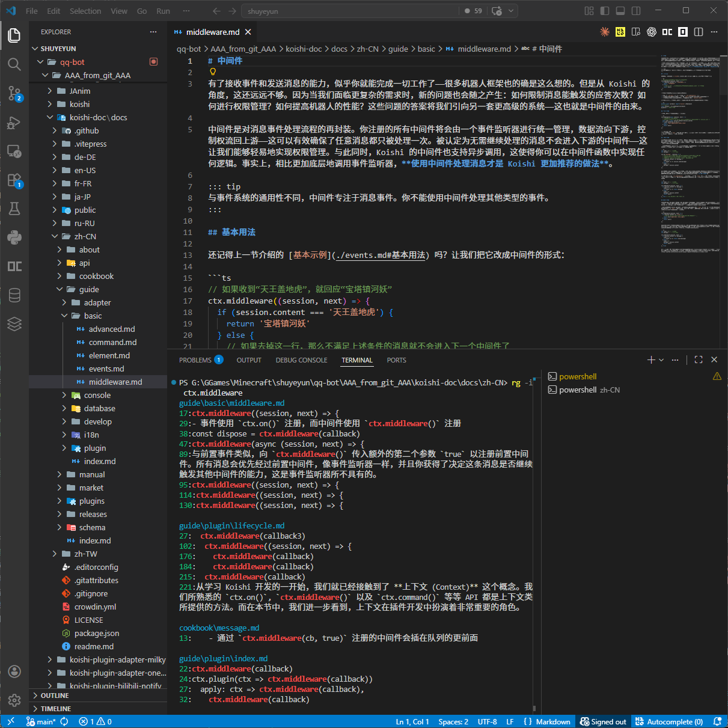Launch the Claude orange starburst icon

coord(605,32)
